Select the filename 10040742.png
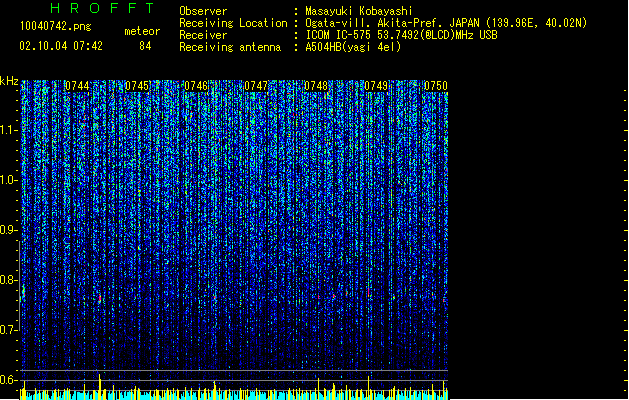 [55, 26]
